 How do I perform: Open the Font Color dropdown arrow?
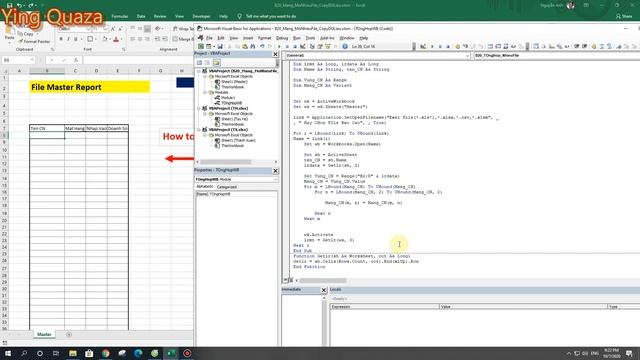[x=122, y=39]
